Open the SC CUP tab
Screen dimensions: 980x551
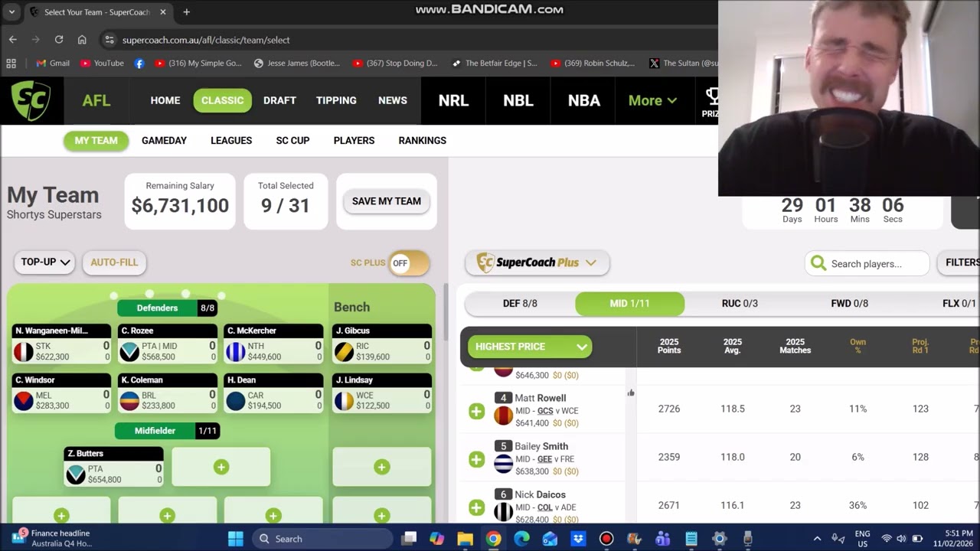292,141
